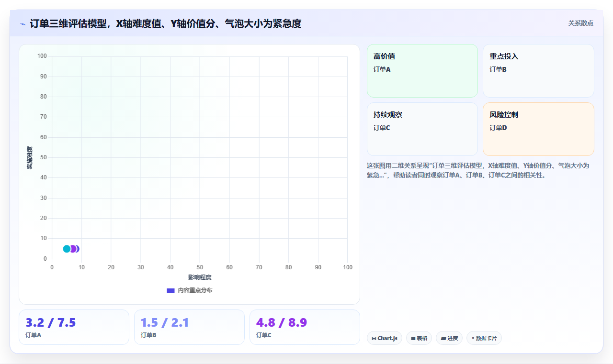The width and height of the screenshot is (613, 364).
Task: Open the 风险控制 订单D card
Action: [x=538, y=129]
